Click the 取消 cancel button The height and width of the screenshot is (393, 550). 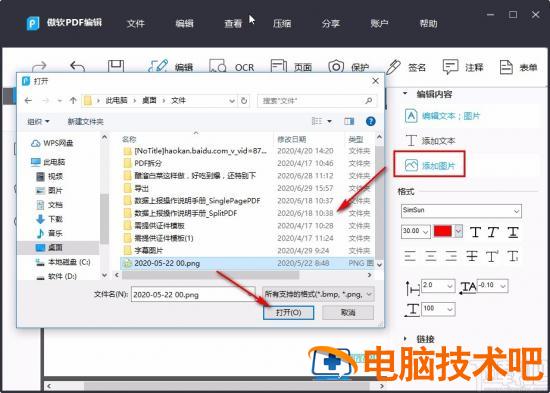(x=348, y=312)
